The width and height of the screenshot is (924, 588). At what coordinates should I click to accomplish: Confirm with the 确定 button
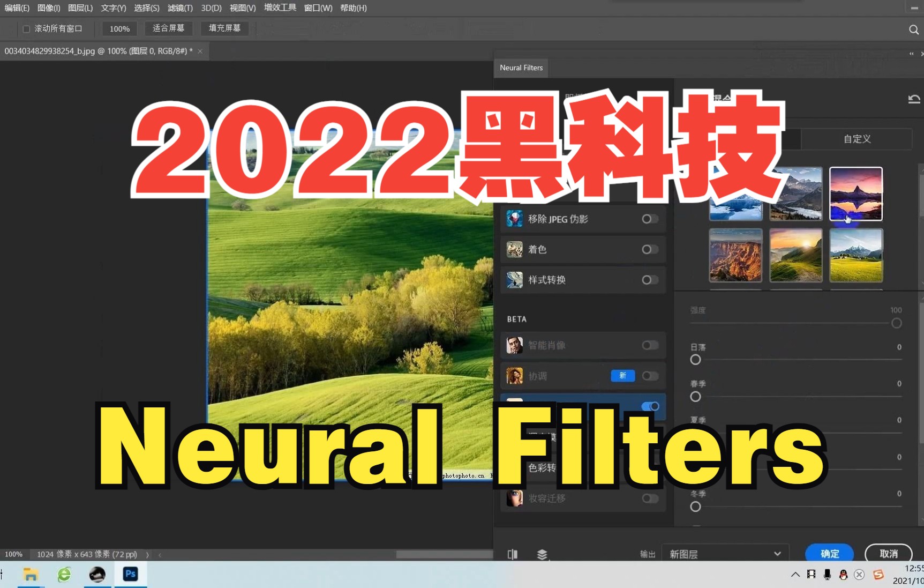829,554
